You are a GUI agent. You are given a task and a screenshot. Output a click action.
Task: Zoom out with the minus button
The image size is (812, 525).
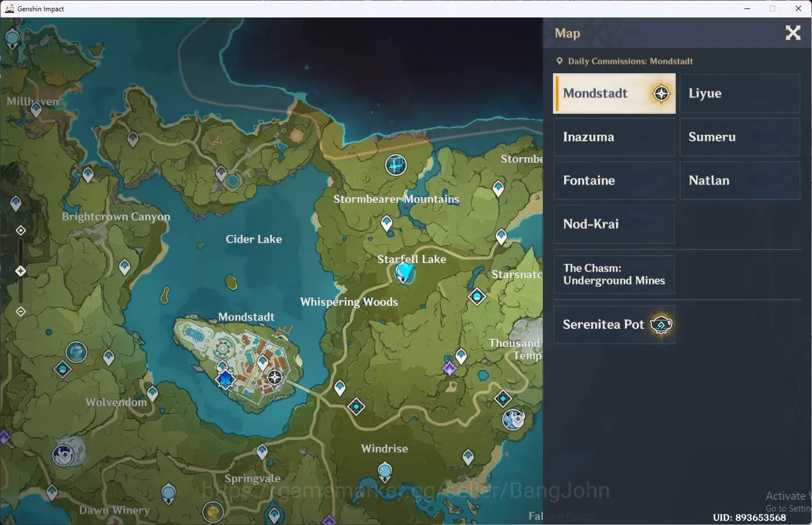pos(21,312)
